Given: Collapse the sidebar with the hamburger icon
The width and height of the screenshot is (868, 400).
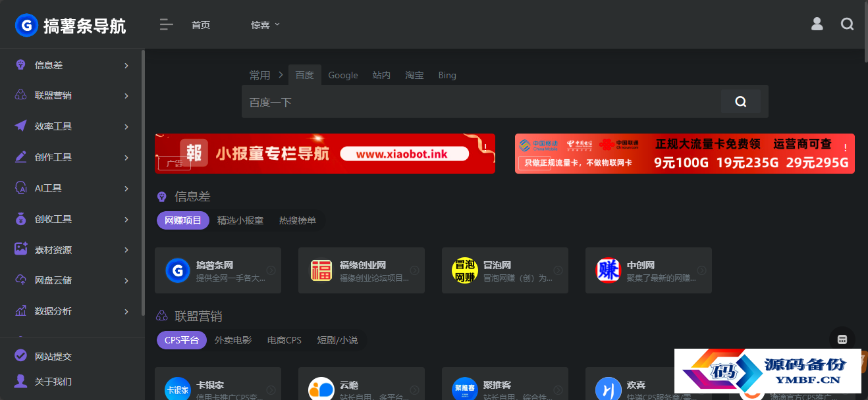Looking at the screenshot, I should 166,25.
